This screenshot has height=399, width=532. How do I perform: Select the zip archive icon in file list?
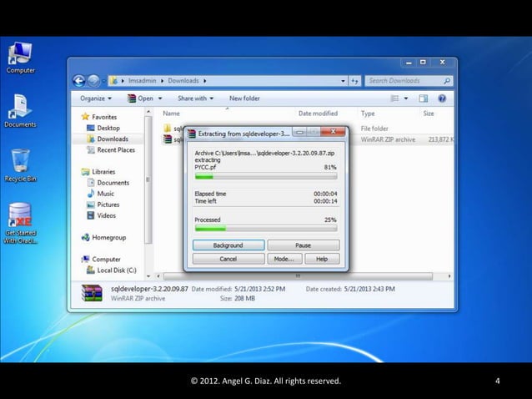[x=168, y=139]
